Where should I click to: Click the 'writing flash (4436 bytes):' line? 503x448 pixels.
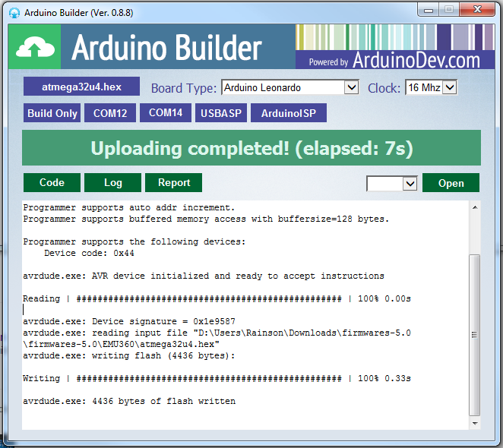(x=129, y=355)
